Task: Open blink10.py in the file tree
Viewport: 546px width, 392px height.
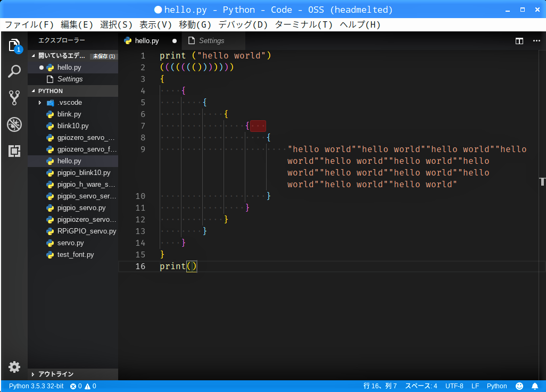Action: pyautogui.click(x=73, y=126)
